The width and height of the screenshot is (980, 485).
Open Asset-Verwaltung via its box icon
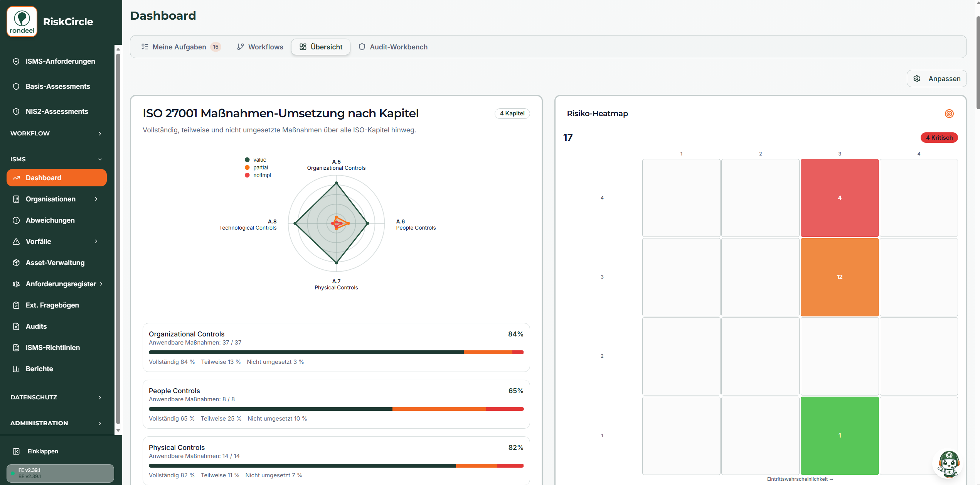(x=16, y=263)
